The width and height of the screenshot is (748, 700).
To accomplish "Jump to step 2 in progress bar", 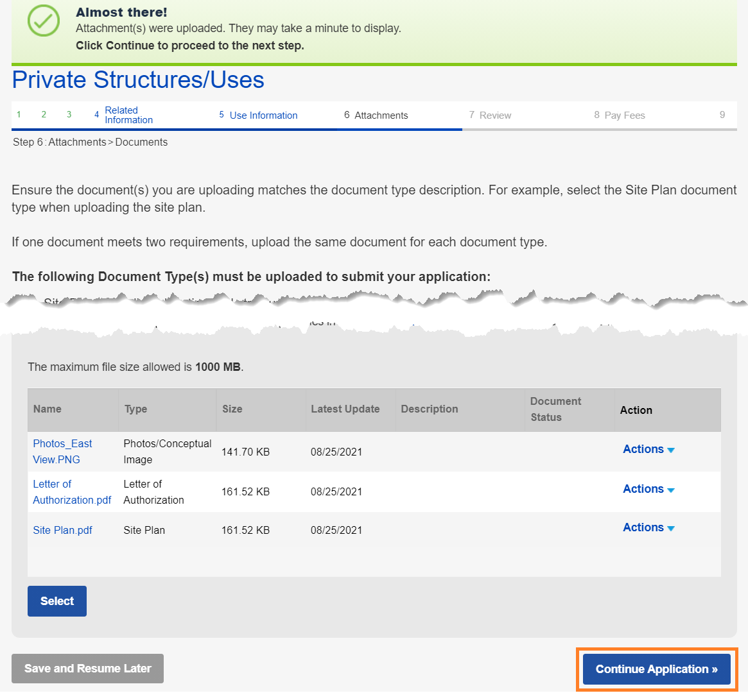I will [x=44, y=115].
